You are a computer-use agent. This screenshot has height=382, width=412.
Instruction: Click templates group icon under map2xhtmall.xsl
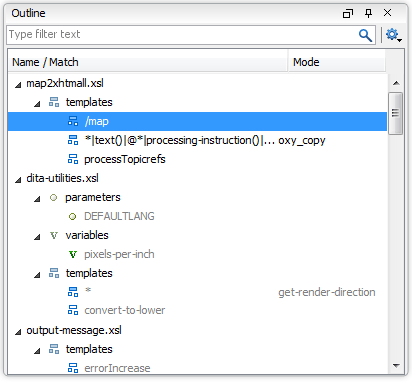(x=54, y=102)
